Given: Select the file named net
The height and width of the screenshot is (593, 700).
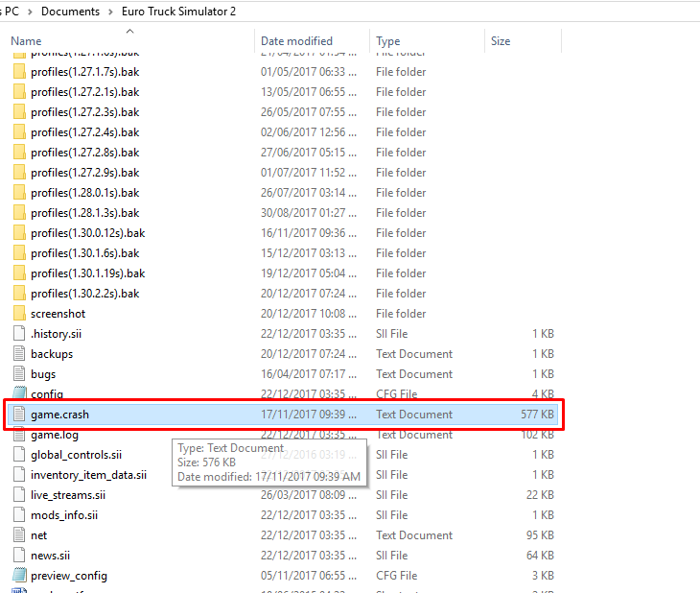Looking at the screenshot, I should (x=39, y=535).
